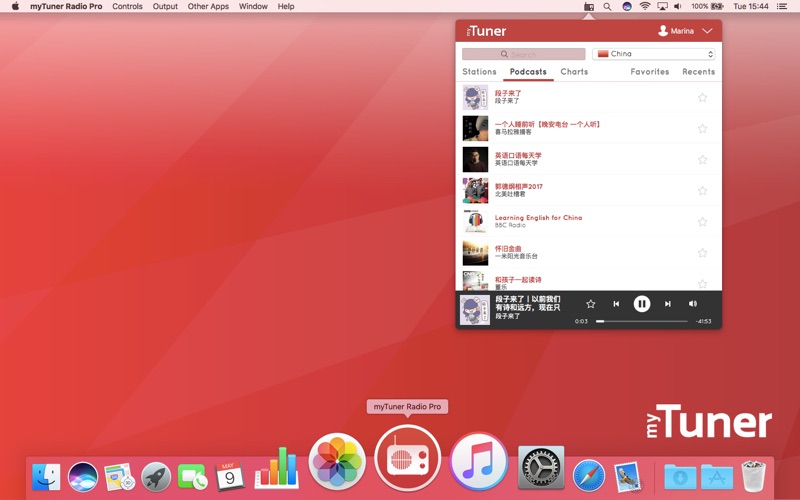This screenshot has height=500, width=800.
Task: Toggle favorite star for 郭德纲相声2017
Action: (x=702, y=191)
